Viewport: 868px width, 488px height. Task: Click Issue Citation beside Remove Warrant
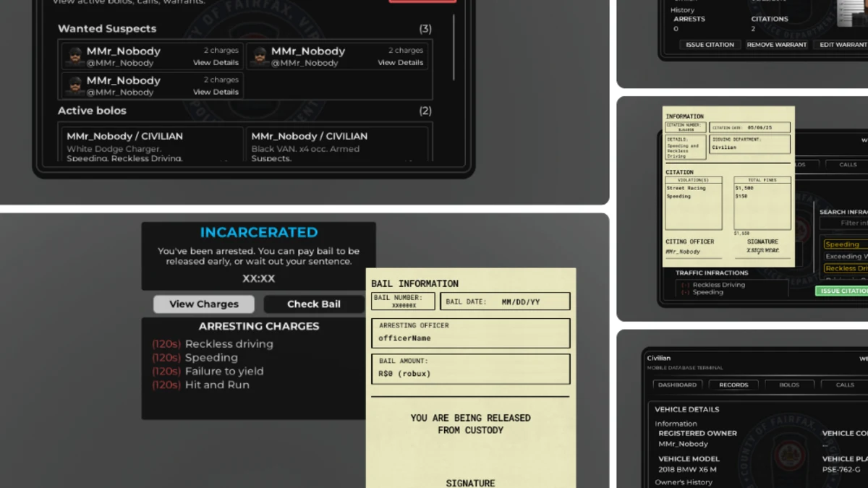pyautogui.click(x=710, y=45)
